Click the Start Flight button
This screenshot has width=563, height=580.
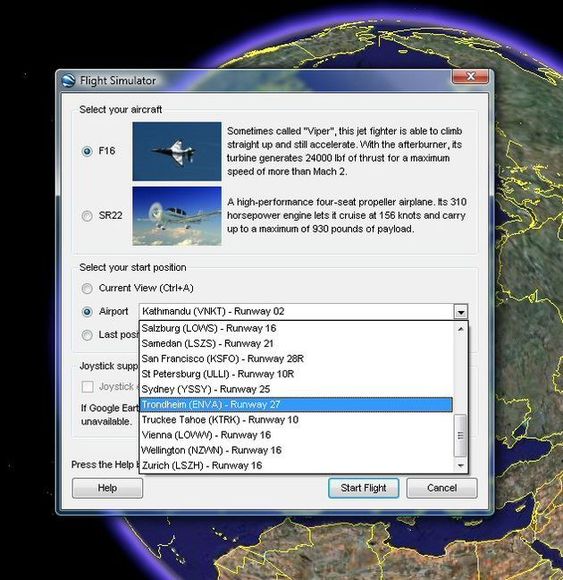tap(364, 488)
